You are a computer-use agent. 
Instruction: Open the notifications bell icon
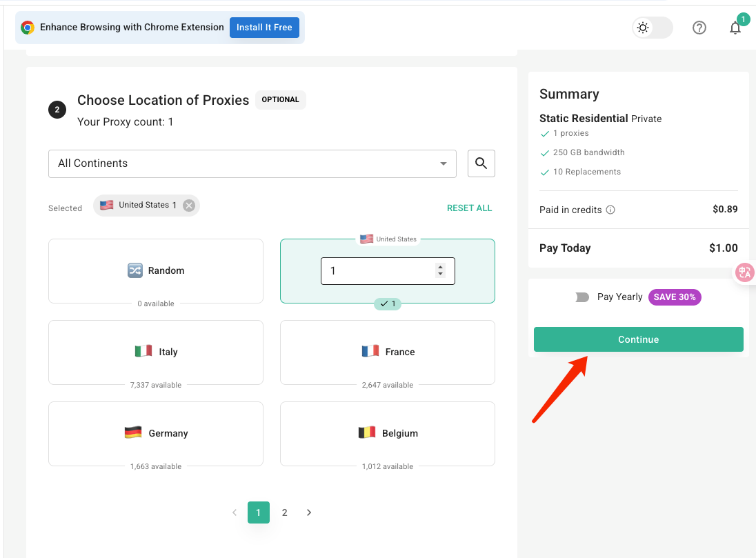coord(735,28)
